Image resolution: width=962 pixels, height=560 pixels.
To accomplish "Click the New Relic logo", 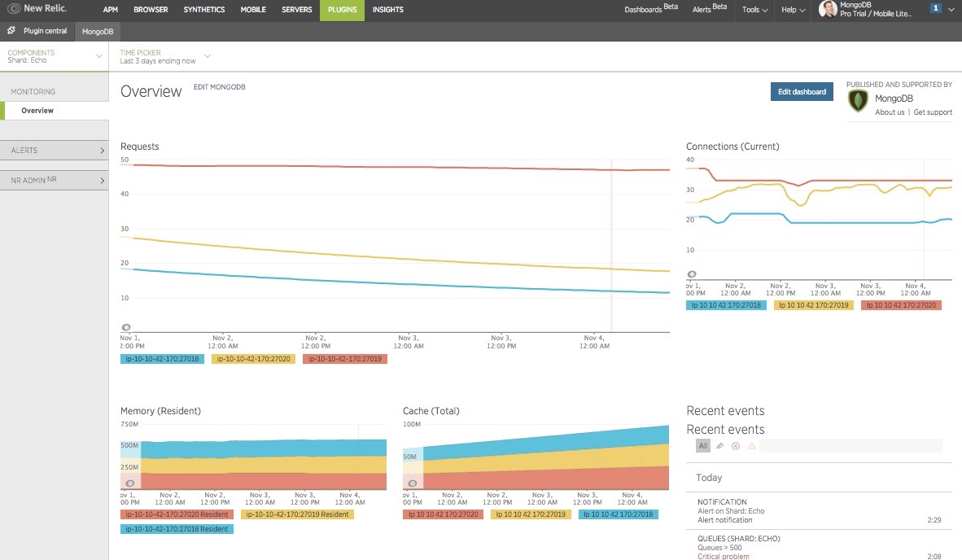I will (x=37, y=9).
